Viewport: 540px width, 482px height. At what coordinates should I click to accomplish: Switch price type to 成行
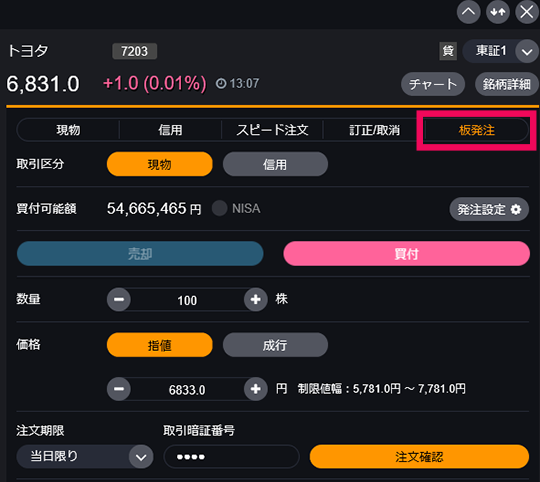(275, 345)
